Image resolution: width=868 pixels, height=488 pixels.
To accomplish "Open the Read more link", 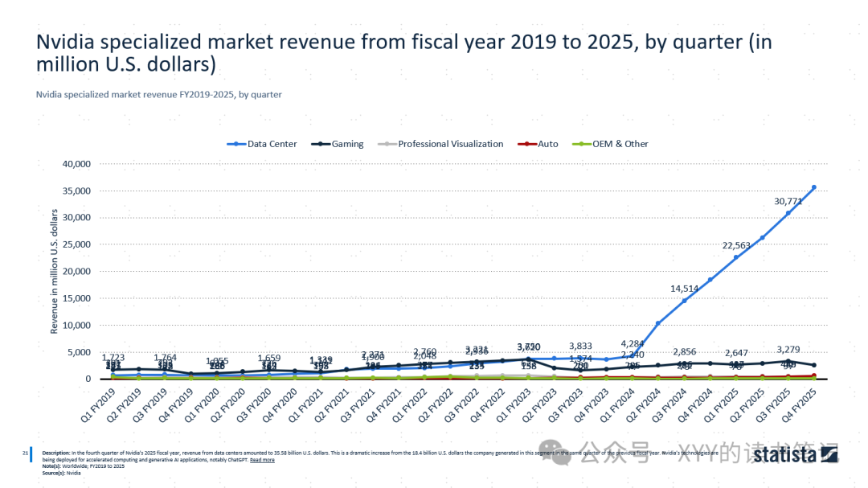I will coord(262,460).
